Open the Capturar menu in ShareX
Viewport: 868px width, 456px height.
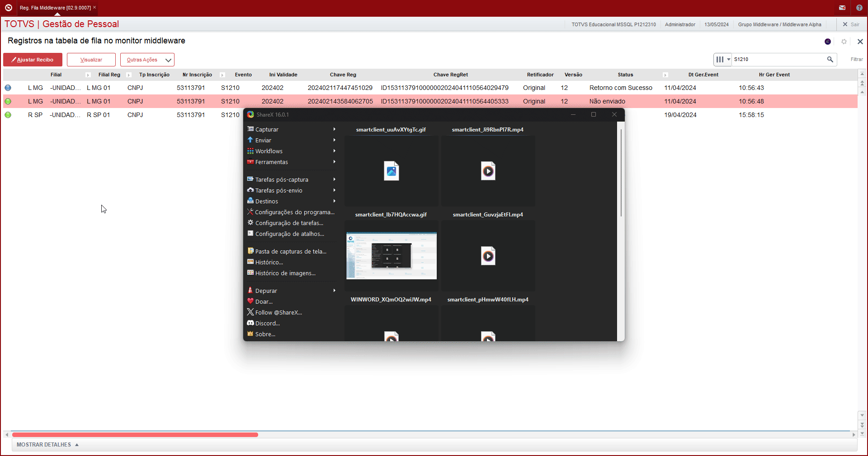[292, 129]
